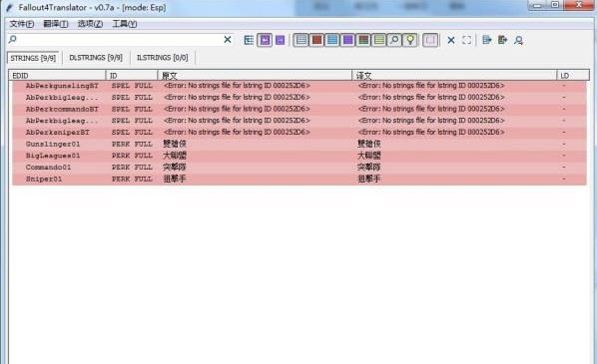This screenshot has width=597, height=364.
Task: Click 译文 error text in AbPerksniperBT row
Action: pyautogui.click(x=431, y=132)
